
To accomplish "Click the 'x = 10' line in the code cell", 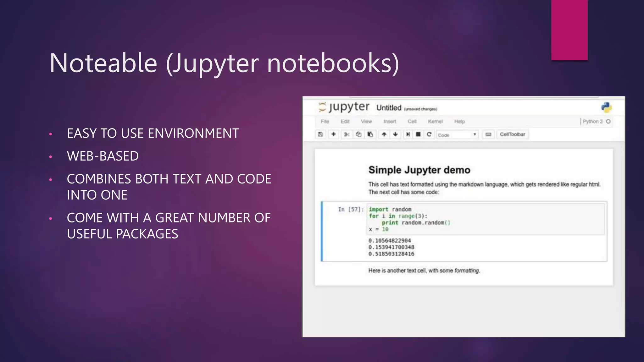I will (x=379, y=229).
